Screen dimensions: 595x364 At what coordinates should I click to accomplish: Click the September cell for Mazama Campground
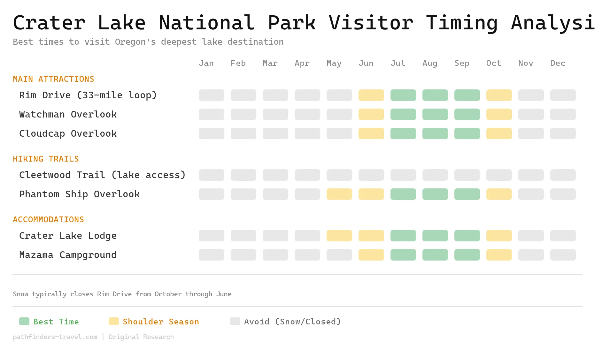pos(467,254)
